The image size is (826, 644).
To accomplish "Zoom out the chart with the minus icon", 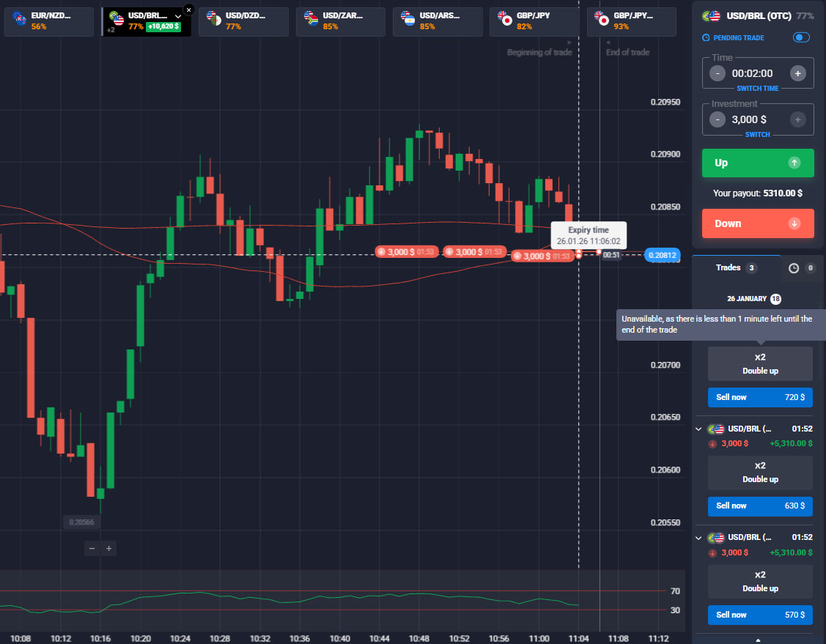I will coord(92,548).
